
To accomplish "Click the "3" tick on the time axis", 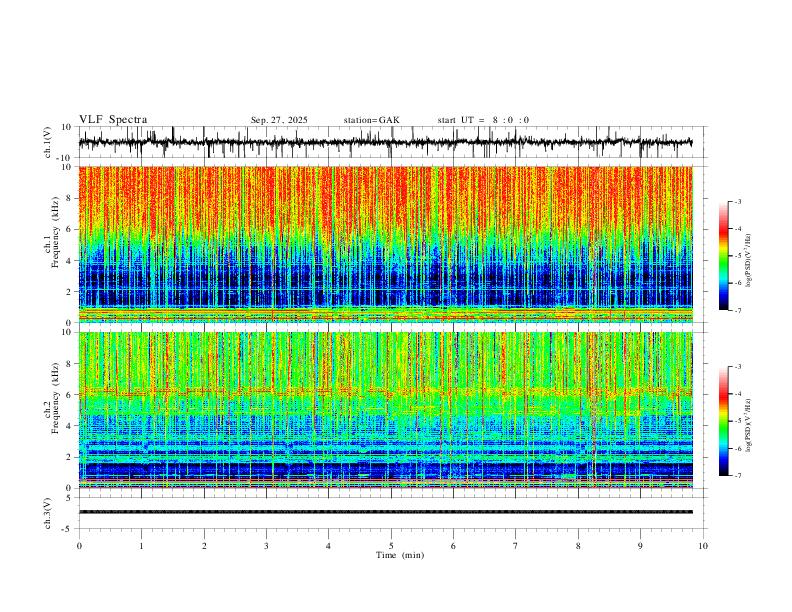I will pyautogui.click(x=266, y=546).
